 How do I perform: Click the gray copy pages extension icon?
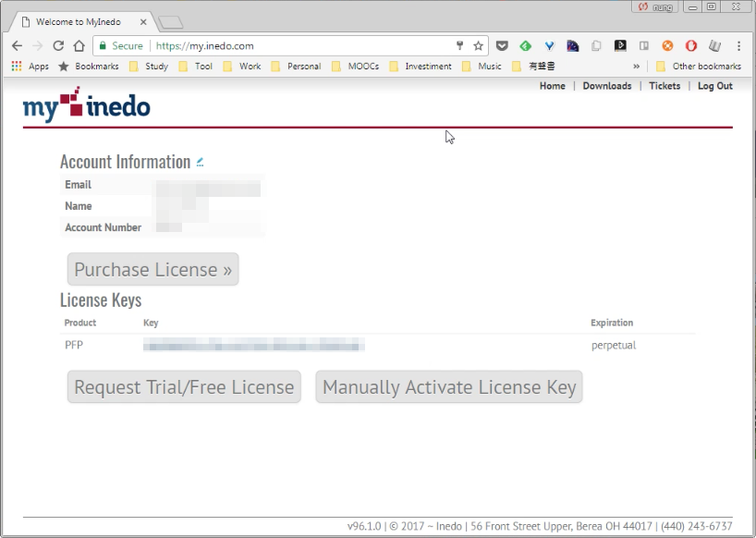(596, 46)
